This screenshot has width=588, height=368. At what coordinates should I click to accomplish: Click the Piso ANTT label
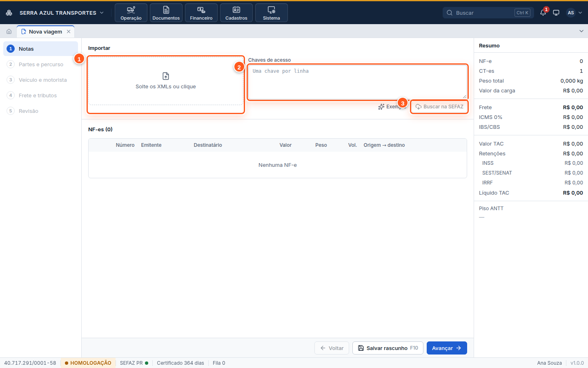coord(491,209)
